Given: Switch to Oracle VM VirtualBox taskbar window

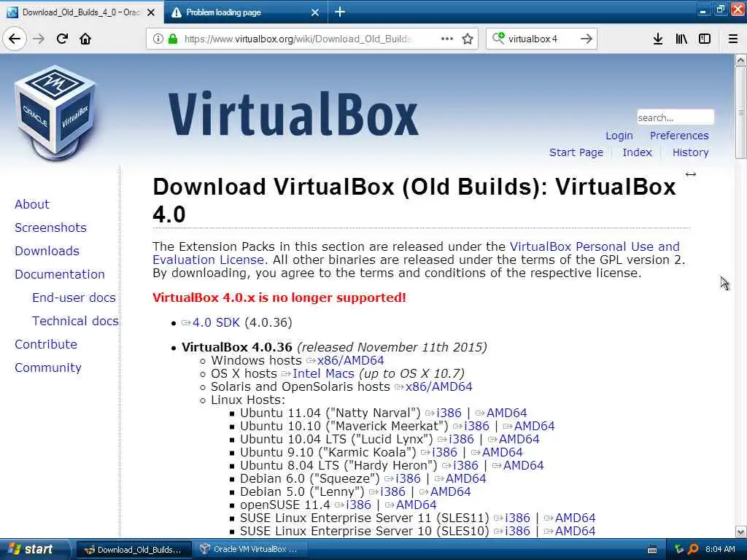Looking at the screenshot, I should (x=249, y=550).
